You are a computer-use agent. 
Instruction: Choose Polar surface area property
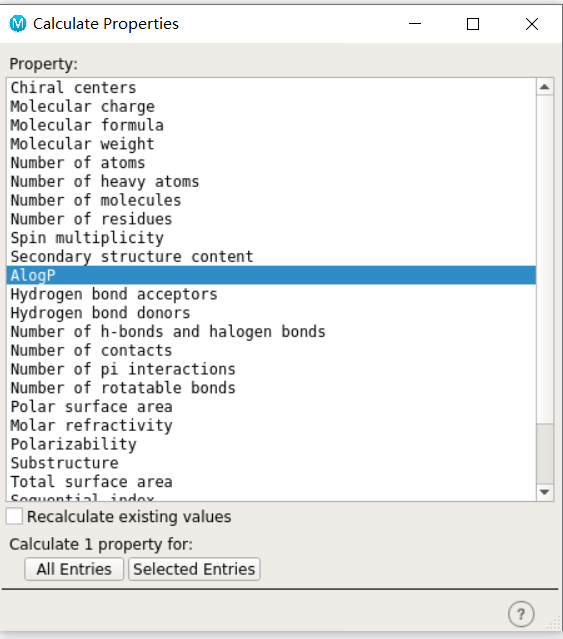[x=271, y=406]
